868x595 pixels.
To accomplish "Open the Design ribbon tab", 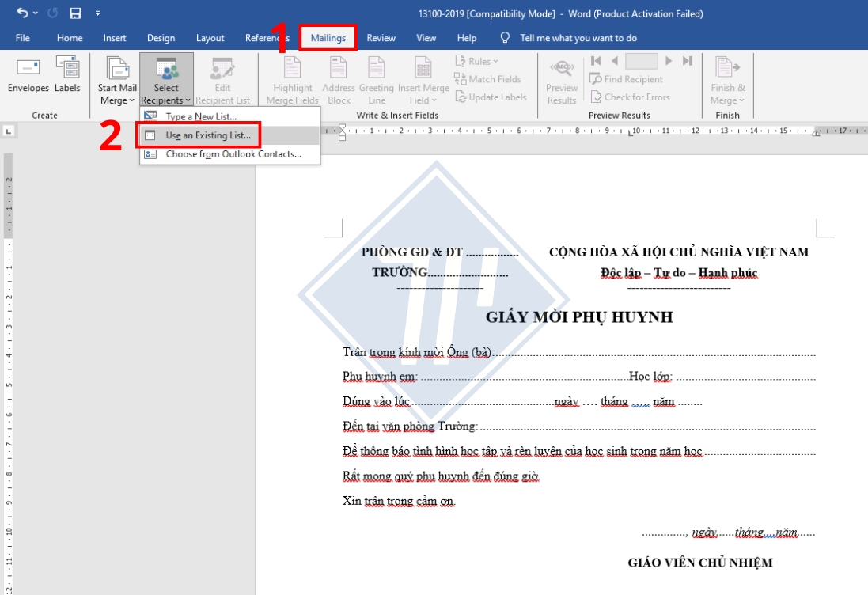I will pyautogui.click(x=161, y=37).
